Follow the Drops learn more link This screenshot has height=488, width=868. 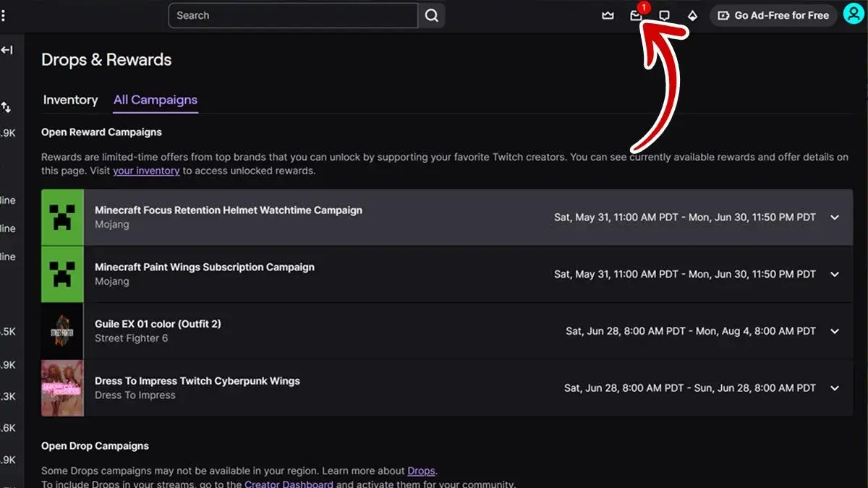[x=421, y=471]
